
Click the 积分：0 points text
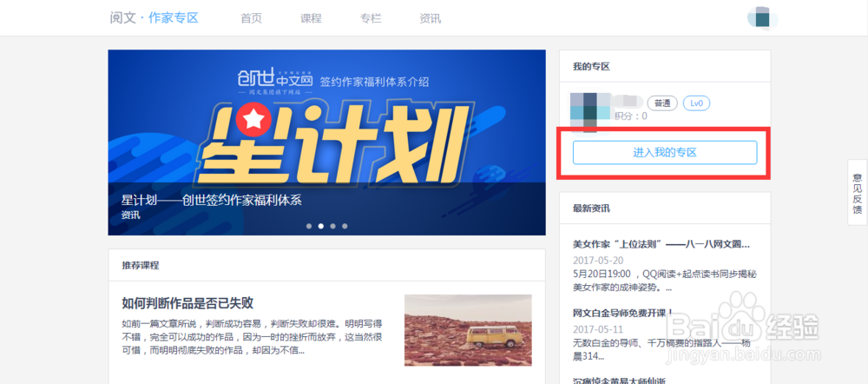(631, 116)
